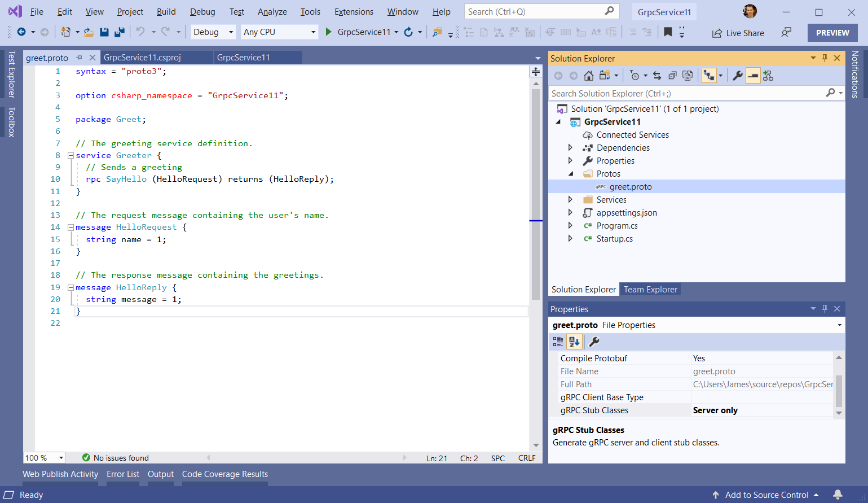Image resolution: width=868 pixels, height=503 pixels.
Task: Start debugging GrpcService11 with green play button
Action: (329, 32)
